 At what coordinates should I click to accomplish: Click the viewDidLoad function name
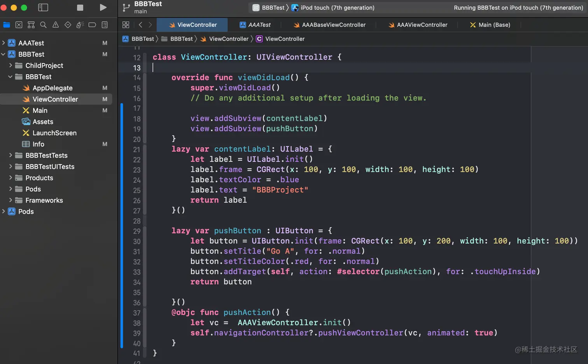tap(264, 77)
